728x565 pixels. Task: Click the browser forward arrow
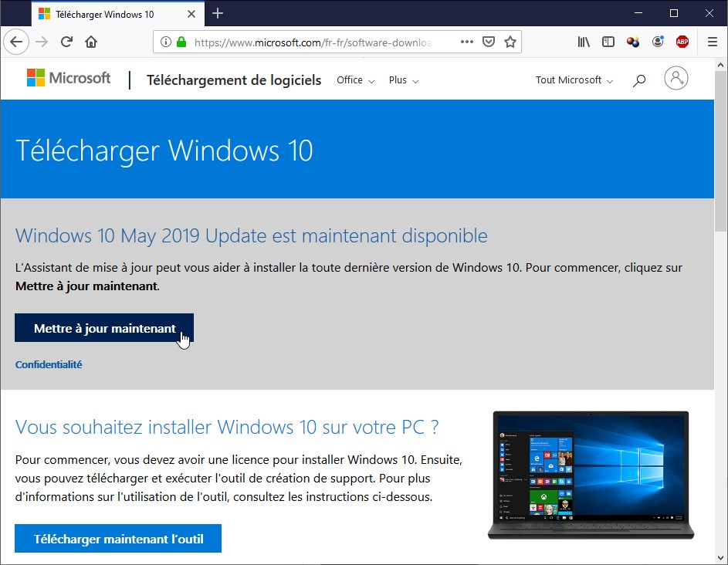[42, 42]
